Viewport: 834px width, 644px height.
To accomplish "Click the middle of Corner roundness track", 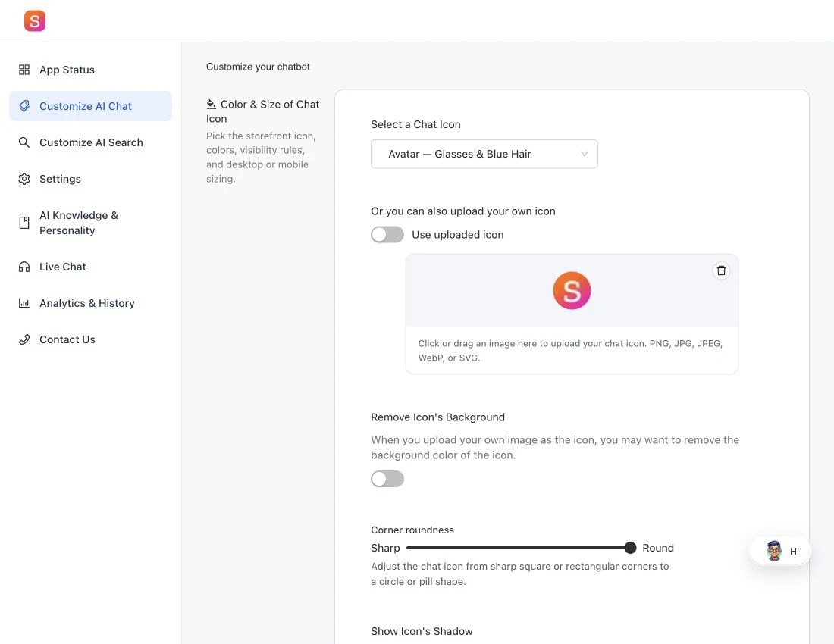I will [519, 547].
